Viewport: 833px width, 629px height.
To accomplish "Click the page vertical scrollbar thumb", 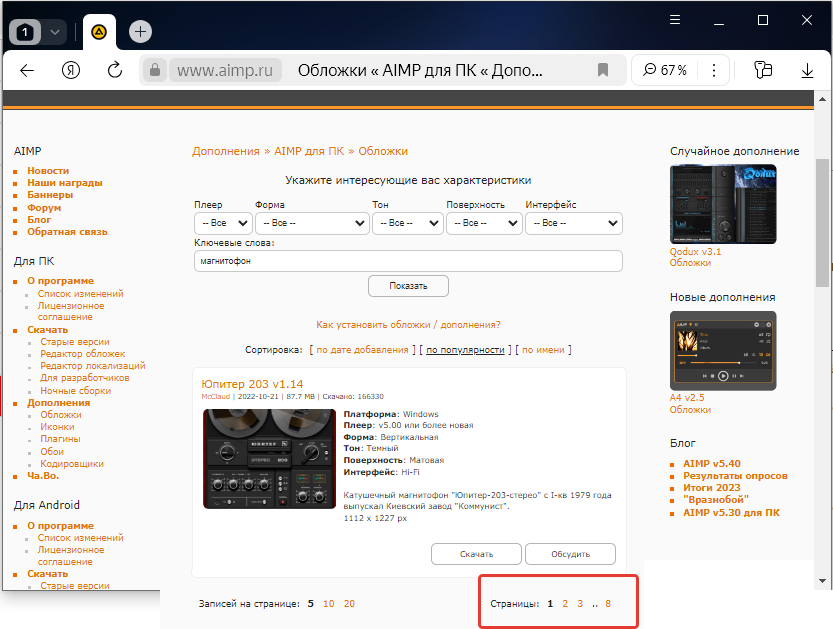I will pos(822,223).
